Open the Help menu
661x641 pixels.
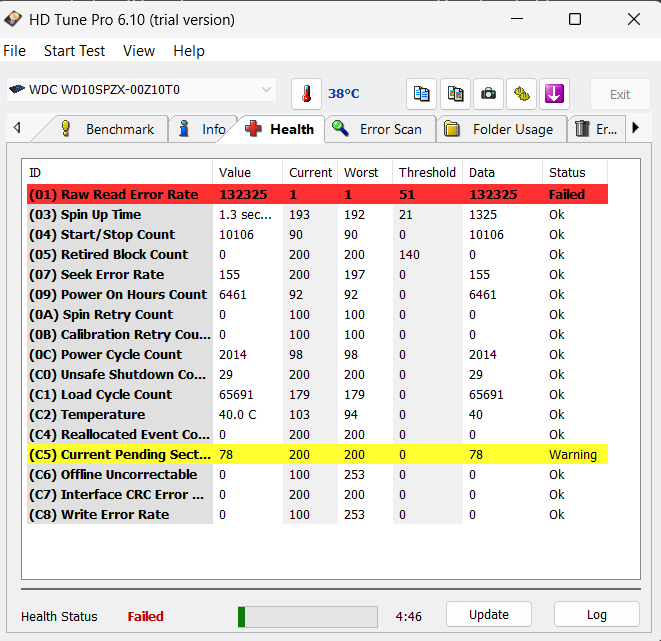[x=189, y=51]
